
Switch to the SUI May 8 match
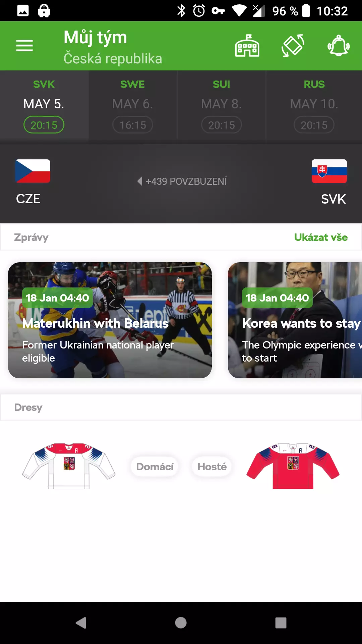(x=222, y=105)
